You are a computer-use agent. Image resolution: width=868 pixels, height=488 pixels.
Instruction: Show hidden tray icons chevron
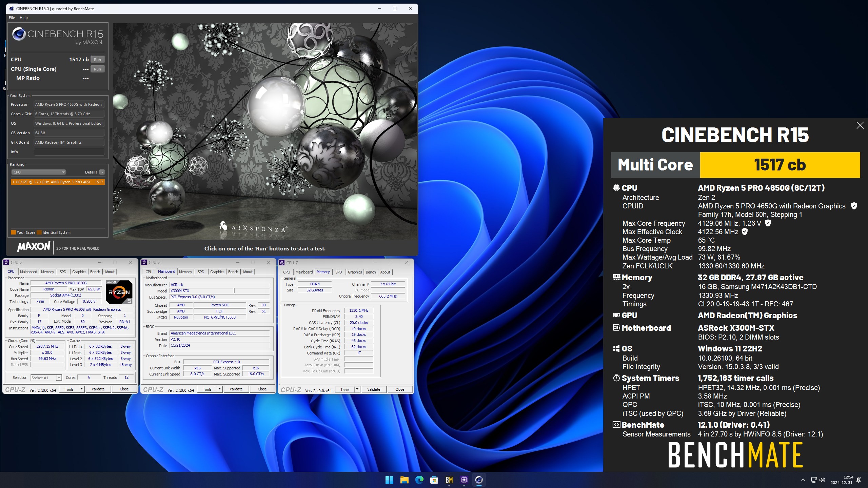[803, 480]
